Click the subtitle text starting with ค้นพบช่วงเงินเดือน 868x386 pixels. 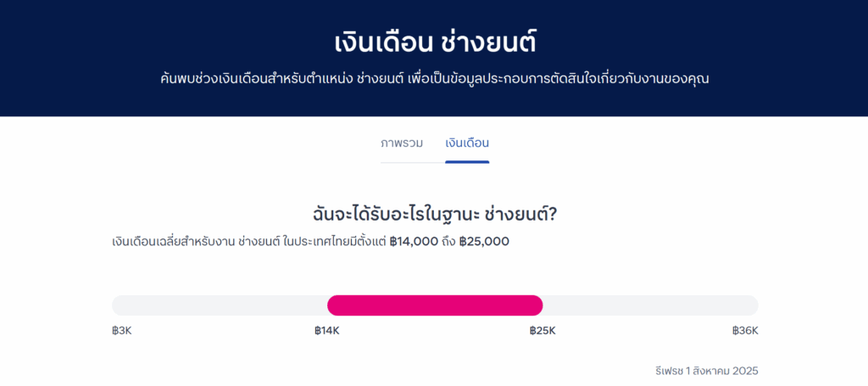pyautogui.click(x=434, y=79)
